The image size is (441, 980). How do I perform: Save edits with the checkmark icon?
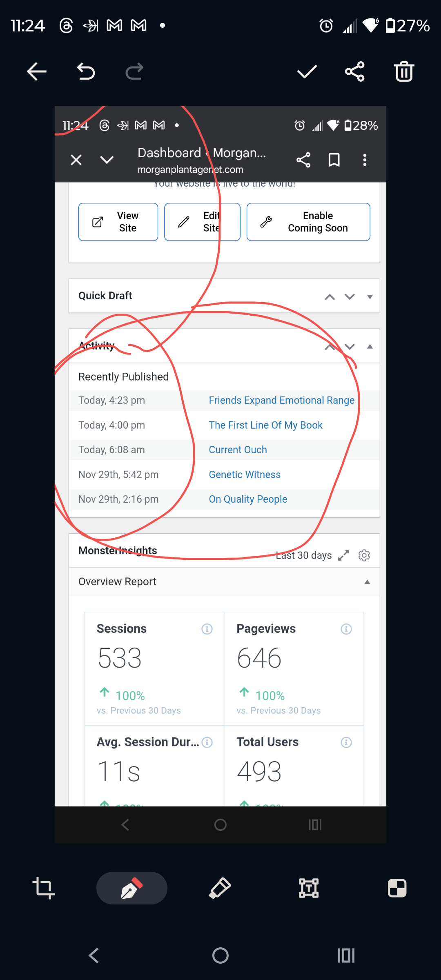307,72
